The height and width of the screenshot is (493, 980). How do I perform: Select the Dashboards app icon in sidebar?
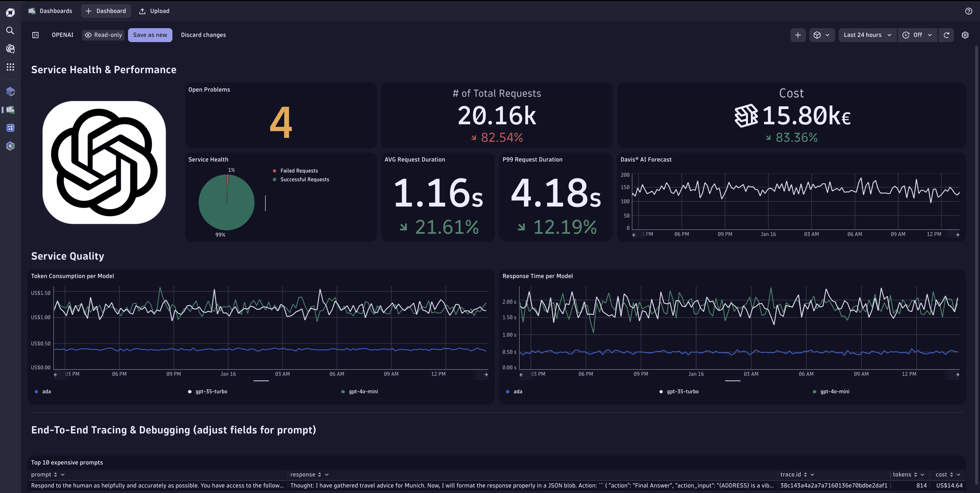click(10, 110)
